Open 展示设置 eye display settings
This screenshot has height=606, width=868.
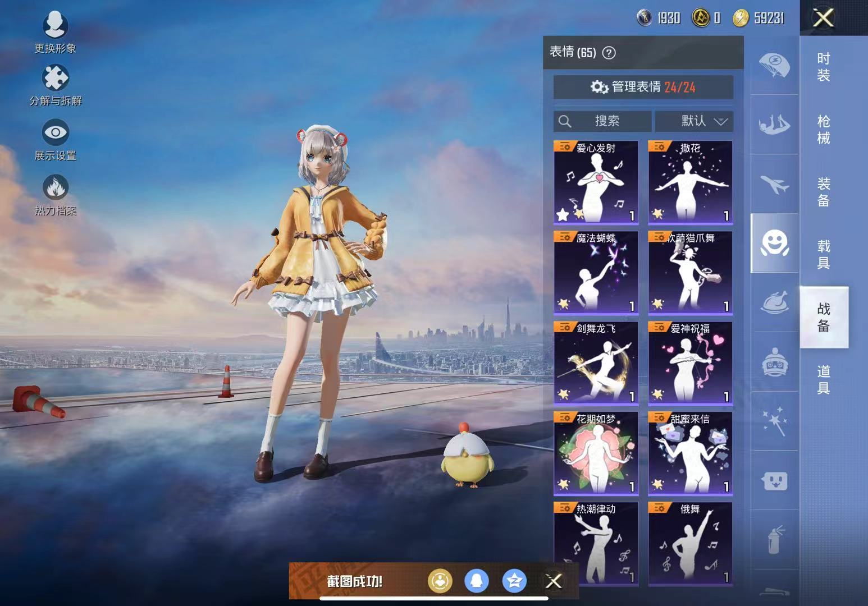tap(55, 132)
